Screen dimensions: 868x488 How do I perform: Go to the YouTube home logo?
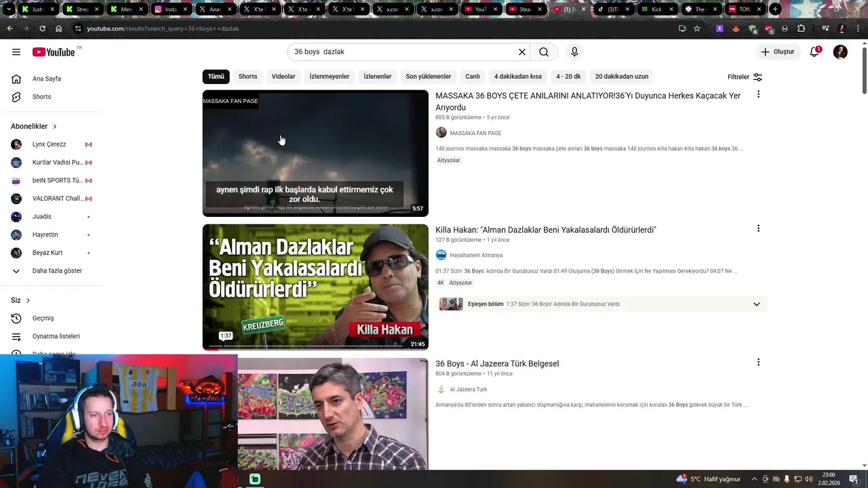coord(54,52)
